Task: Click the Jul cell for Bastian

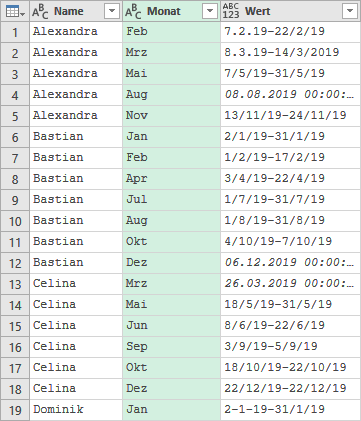Action: point(171,200)
